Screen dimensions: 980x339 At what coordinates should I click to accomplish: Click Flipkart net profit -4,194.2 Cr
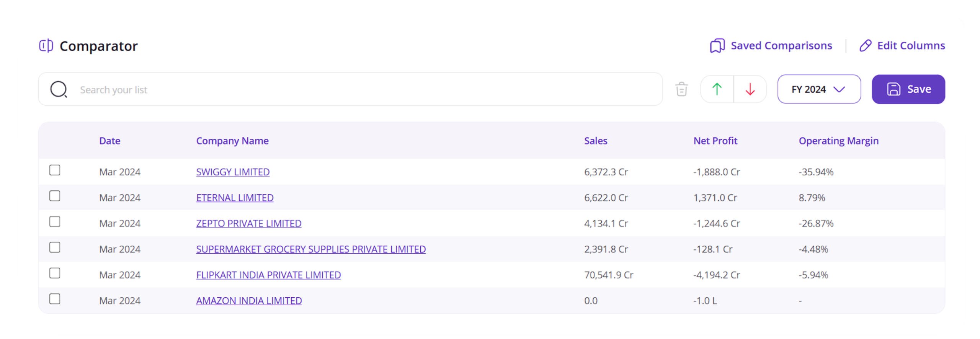click(x=716, y=275)
